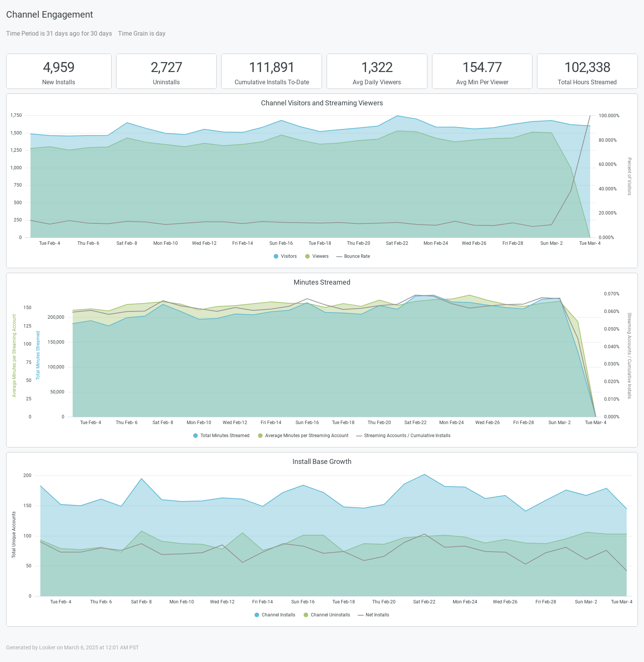Select the Avg Min Per Viewer tile
Screen dimensions: 644x662
tap(482, 71)
